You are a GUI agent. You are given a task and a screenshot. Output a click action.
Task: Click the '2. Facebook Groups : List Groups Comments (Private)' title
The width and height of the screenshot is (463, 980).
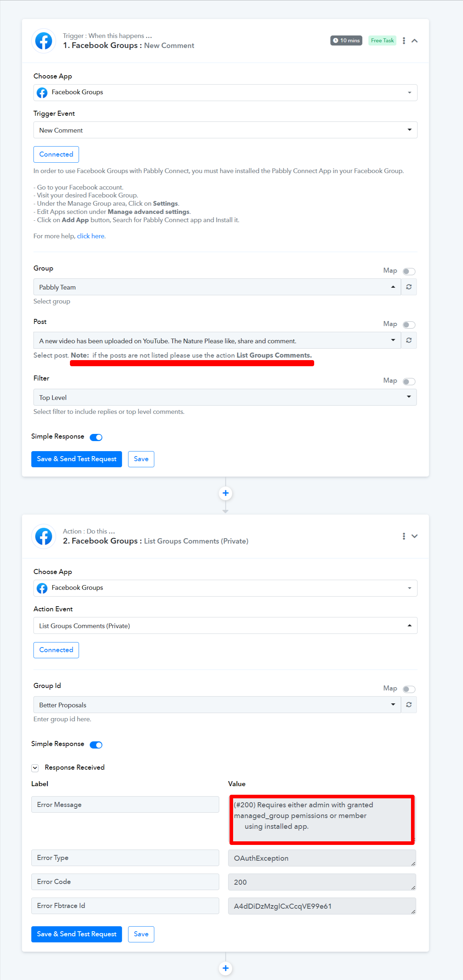coord(155,541)
